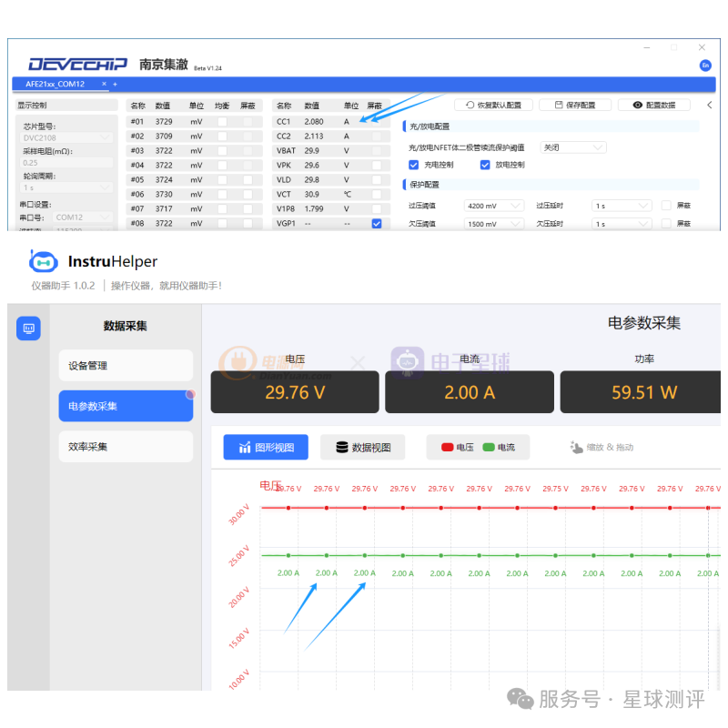The height and width of the screenshot is (728, 728).
Task: Add a new tab with plus icon
Action: click(116, 84)
